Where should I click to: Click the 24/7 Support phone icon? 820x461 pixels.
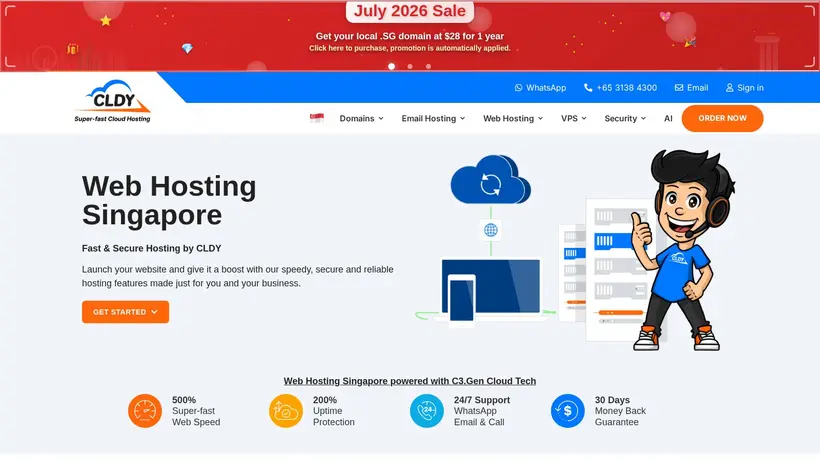(427, 411)
